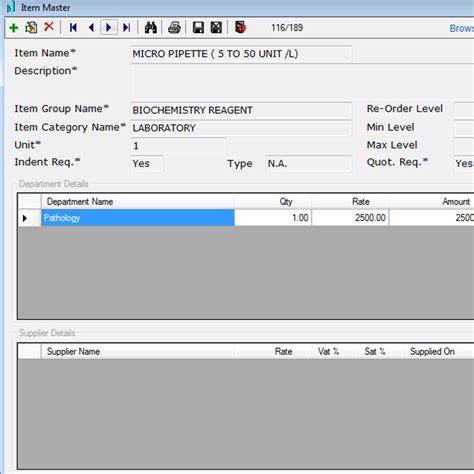474x474 pixels.
Task: Open the Item Category Name field
Action: coord(241,128)
